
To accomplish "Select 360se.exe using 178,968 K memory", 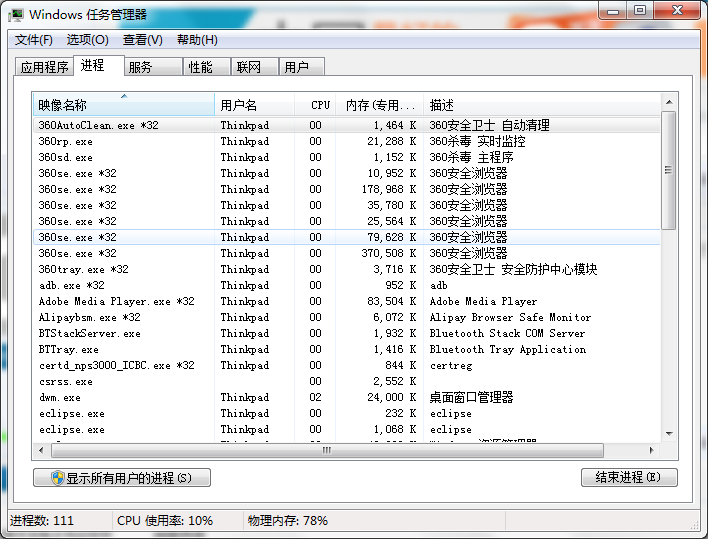I will (347, 189).
